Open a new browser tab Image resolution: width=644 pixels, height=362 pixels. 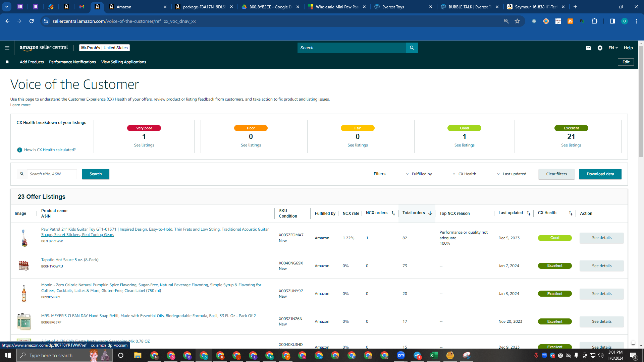click(x=575, y=7)
